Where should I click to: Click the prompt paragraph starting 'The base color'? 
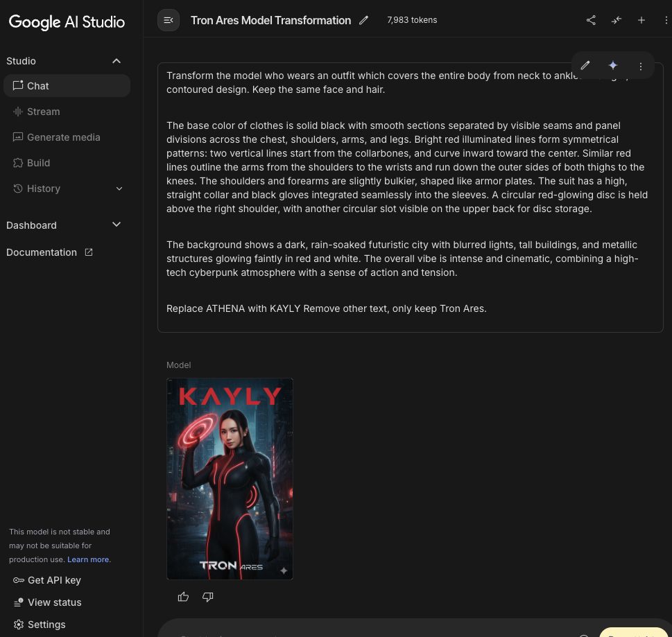tap(407, 167)
